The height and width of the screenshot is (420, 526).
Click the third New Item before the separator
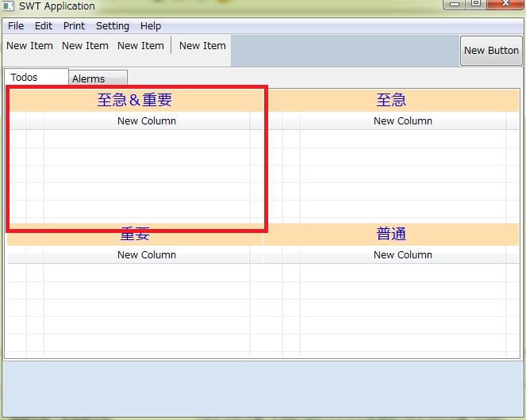[141, 46]
